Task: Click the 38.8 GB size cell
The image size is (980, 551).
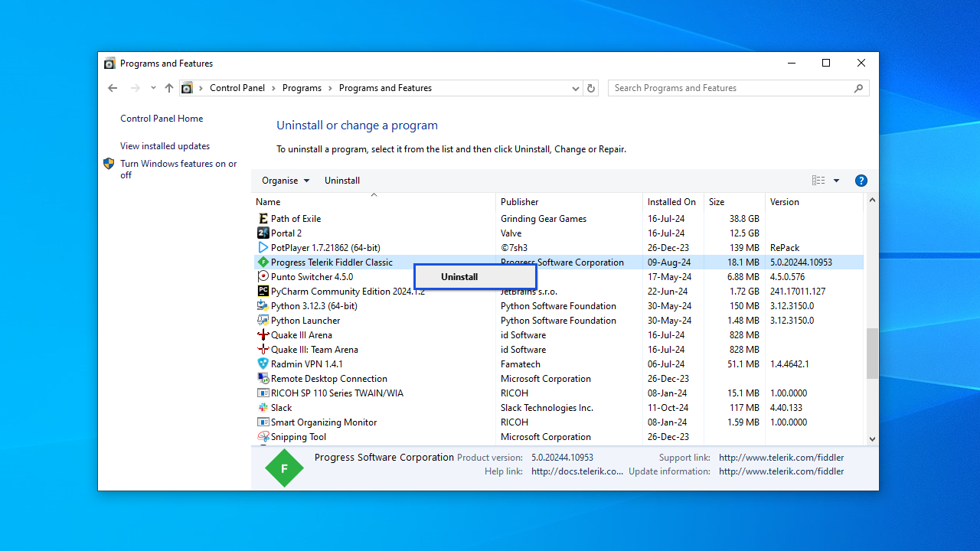Action: click(x=744, y=219)
